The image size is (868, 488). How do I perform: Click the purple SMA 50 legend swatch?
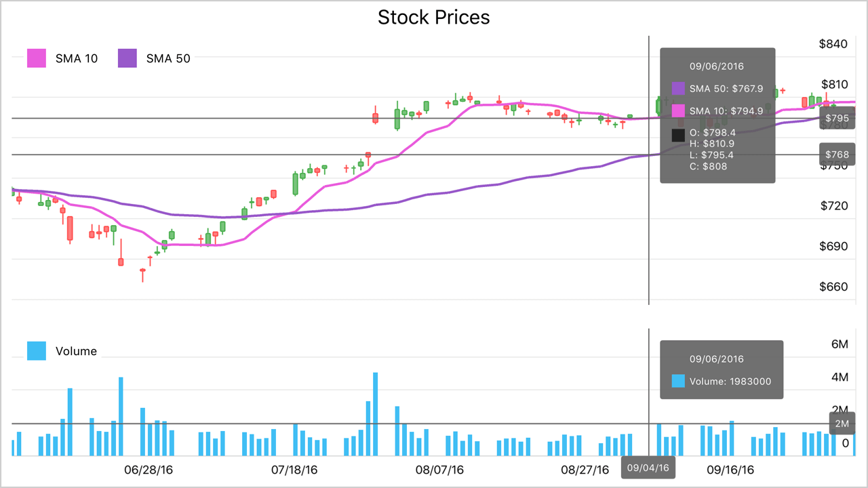127,58
